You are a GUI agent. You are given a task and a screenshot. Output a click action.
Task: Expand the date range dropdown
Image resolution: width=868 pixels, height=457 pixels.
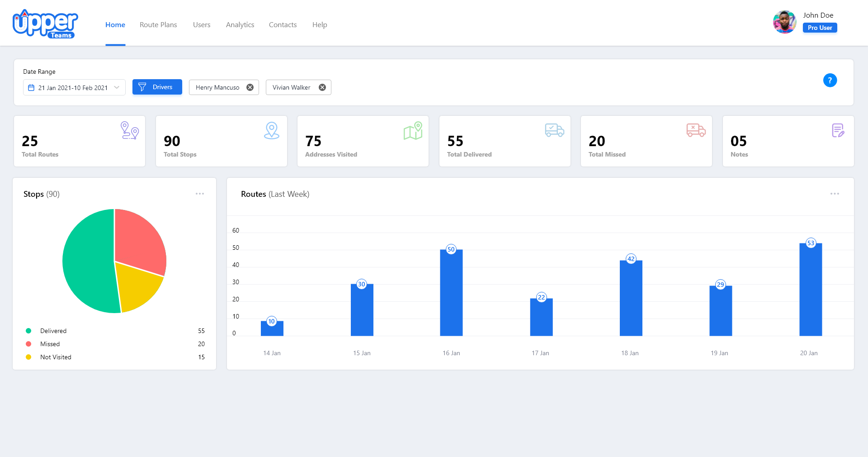coord(117,87)
